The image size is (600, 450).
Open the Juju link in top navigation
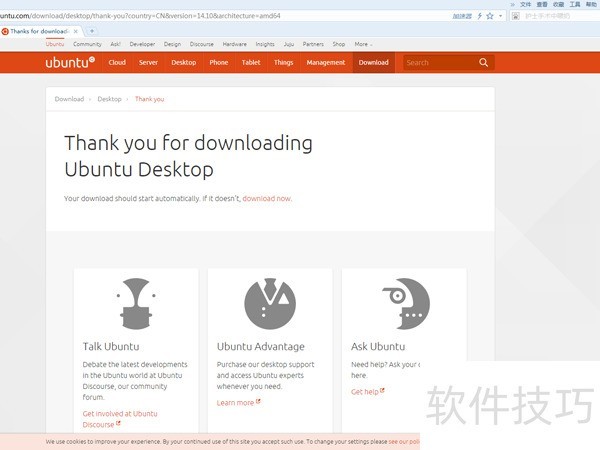289,44
